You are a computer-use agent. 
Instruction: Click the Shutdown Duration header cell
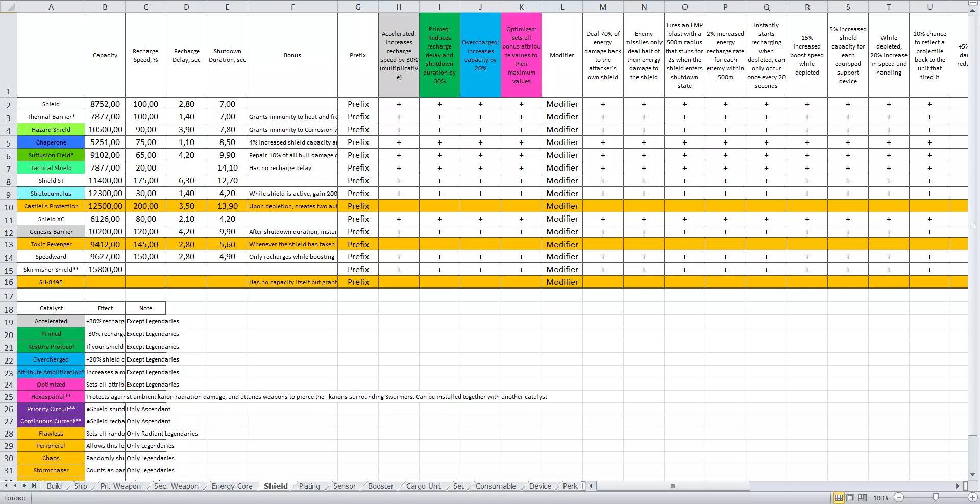[227, 55]
